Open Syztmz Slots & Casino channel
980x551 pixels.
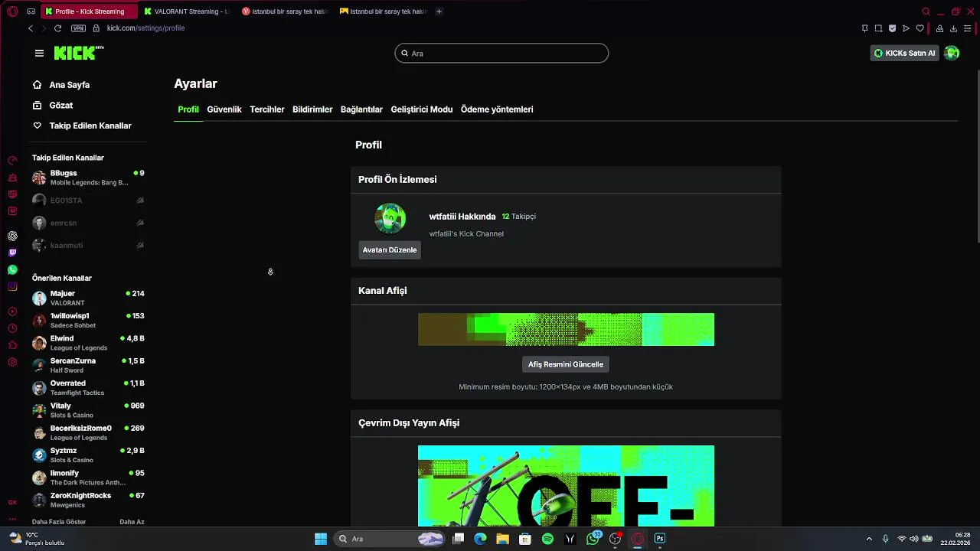click(x=88, y=455)
